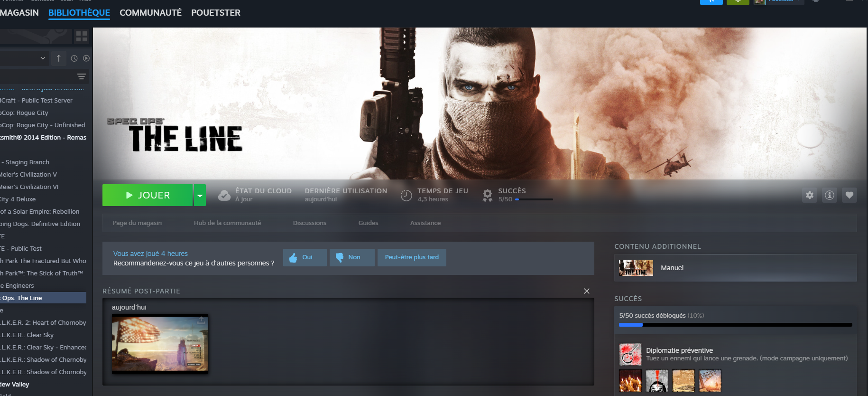868x396 pixels.
Task: Open Page du magasin link
Action: [x=137, y=223]
